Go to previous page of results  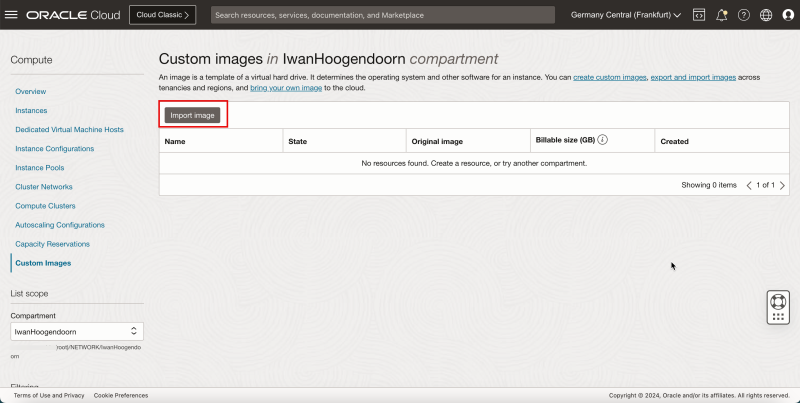(749, 185)
